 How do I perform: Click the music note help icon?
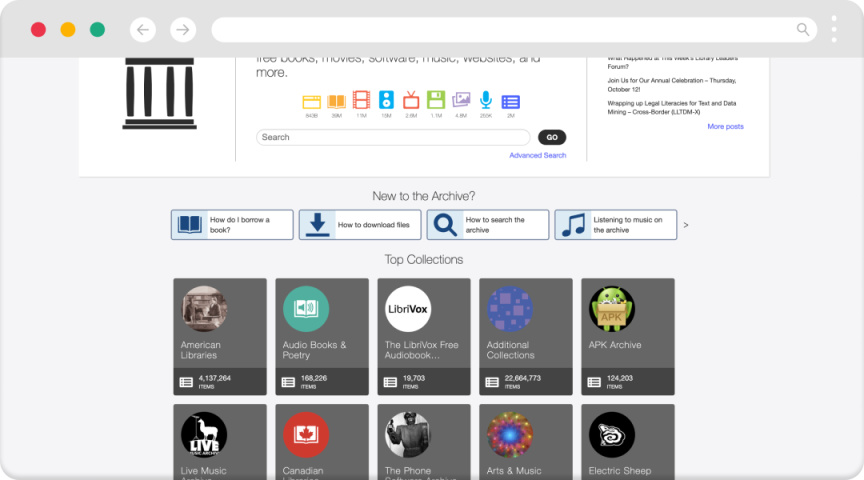click(x=573, y=225)
